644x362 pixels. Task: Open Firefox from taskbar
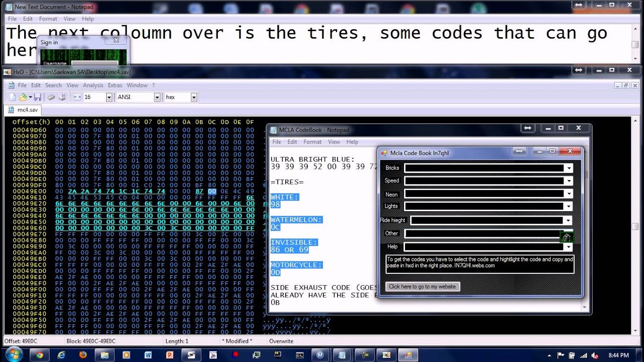coord(83,355)
